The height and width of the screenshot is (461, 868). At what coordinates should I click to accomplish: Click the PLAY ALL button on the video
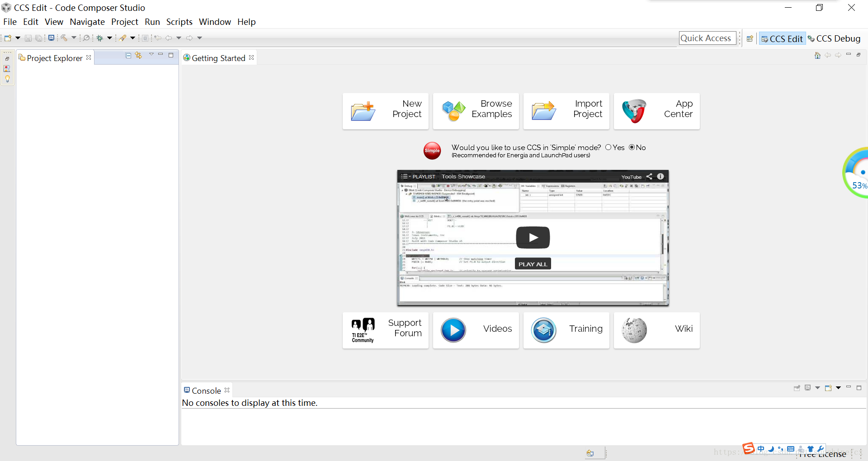point(533,264)
